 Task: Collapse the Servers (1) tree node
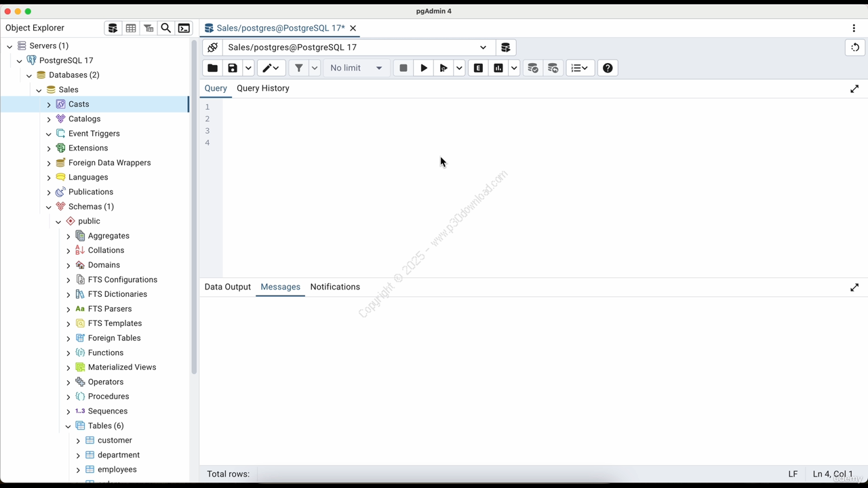pos(9,46)
